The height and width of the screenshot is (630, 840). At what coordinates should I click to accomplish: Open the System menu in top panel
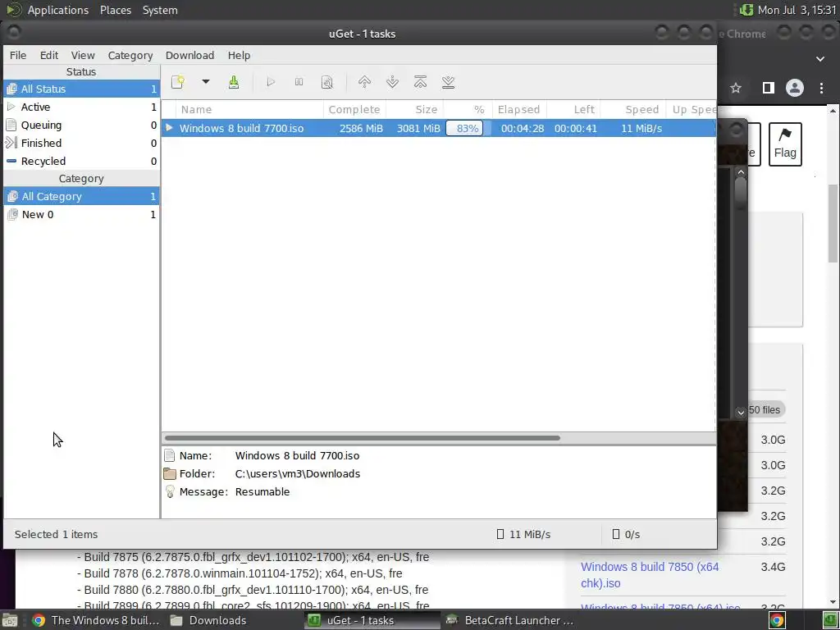point(160,10)
